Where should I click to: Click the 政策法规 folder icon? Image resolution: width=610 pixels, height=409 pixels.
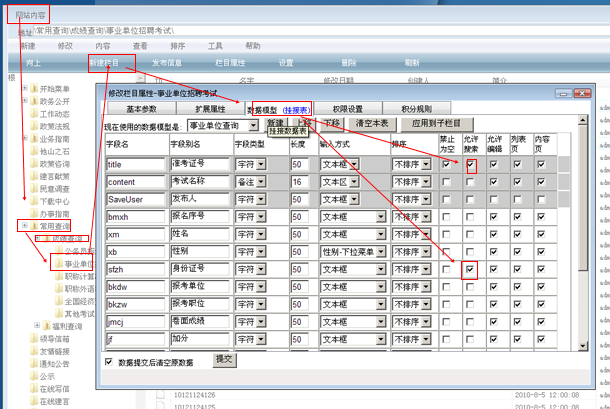click(34, 126)
